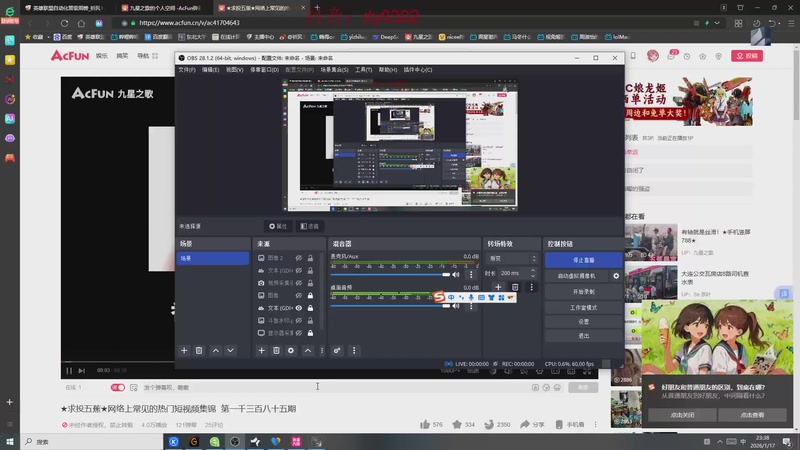Add a new scene in OBS Scenes panel
The image size is (800, 450).
click(x=184, y=351)
